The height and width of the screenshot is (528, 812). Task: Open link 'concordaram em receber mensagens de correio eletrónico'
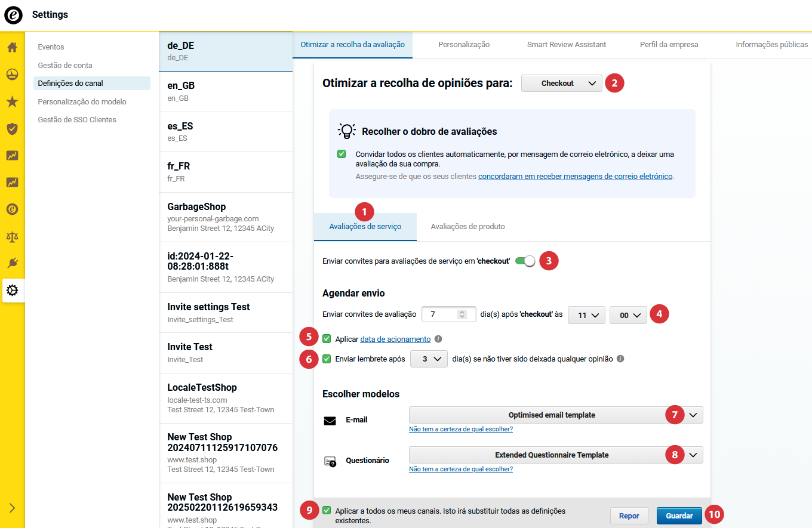point(575,177)
